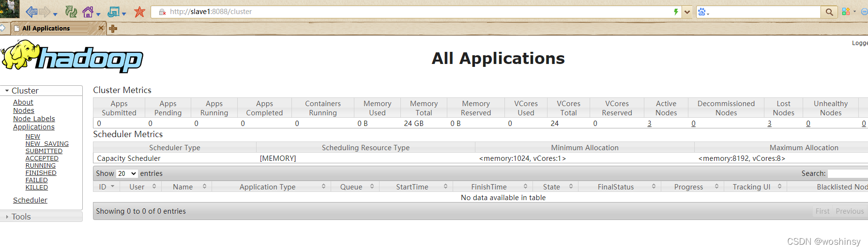Sort table by StartTime column
This screenshot has width=868, height=251.
416,187
